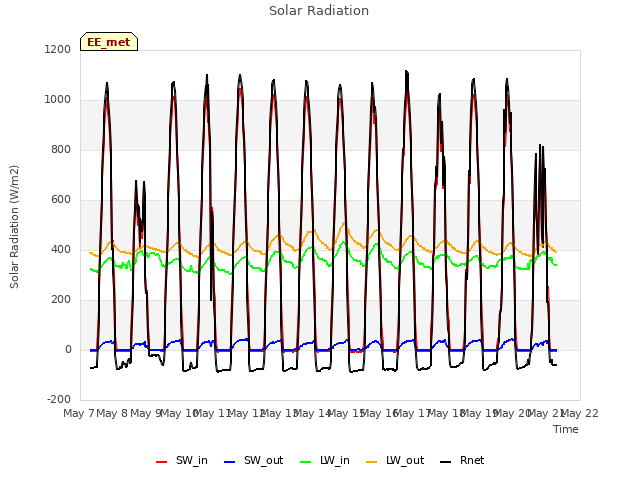The image size is (640, 480).
Task: Click the EE_met annotation label
Action: point(109,42)
